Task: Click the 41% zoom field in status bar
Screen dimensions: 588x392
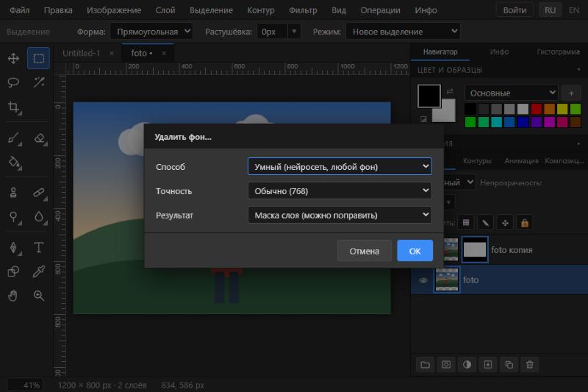Action: 25,385
